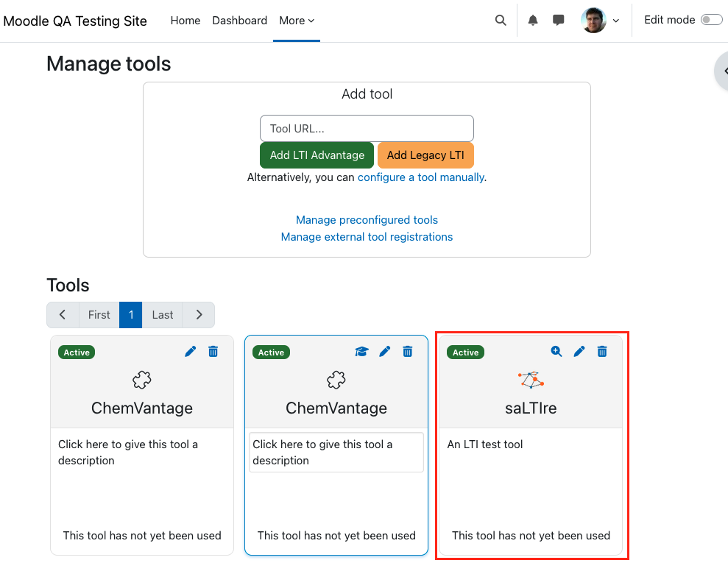Click into the Tool URL field
The height and width of the screenshot is (574, 728).
click(367, 129)
